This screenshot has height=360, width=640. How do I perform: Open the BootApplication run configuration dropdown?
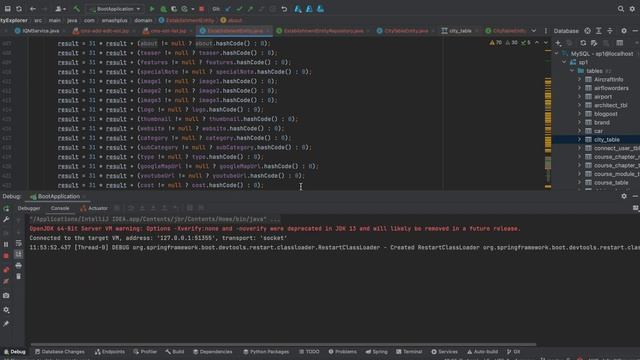115,9
